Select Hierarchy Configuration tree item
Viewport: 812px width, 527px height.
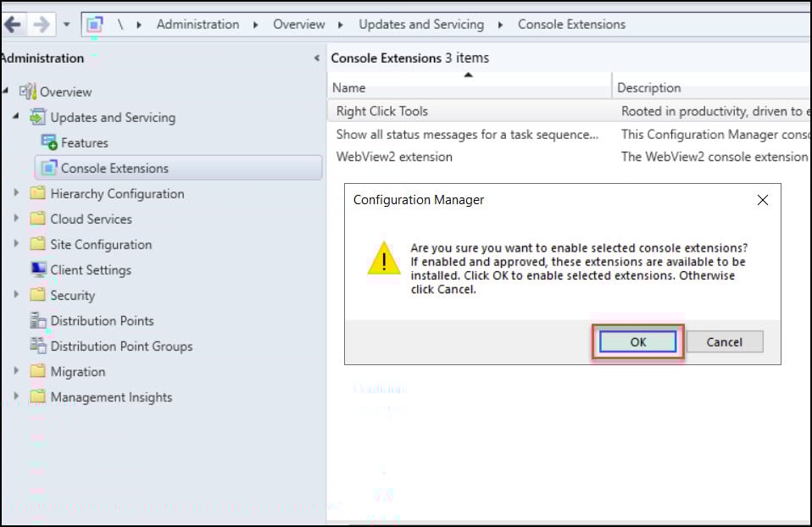click(x=117, y=194)
